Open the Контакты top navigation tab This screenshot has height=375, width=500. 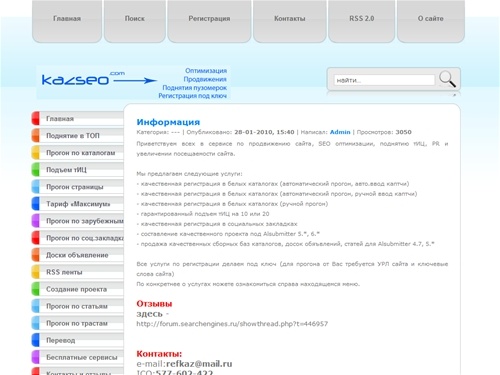[290, 21]
